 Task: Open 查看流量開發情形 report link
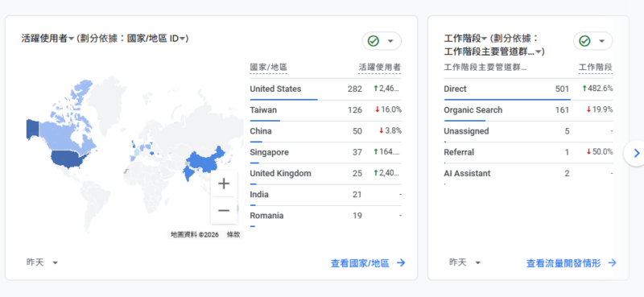click(x=572, y=263)
